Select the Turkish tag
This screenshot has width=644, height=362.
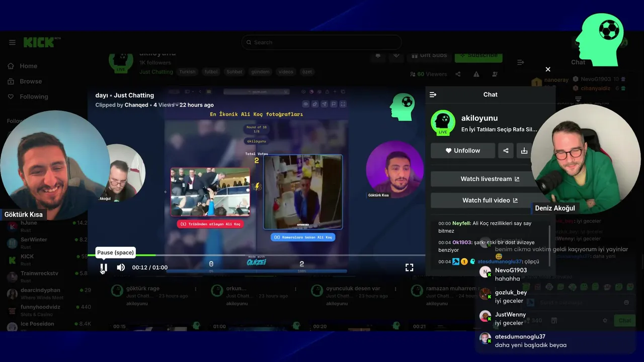point(187,72)
